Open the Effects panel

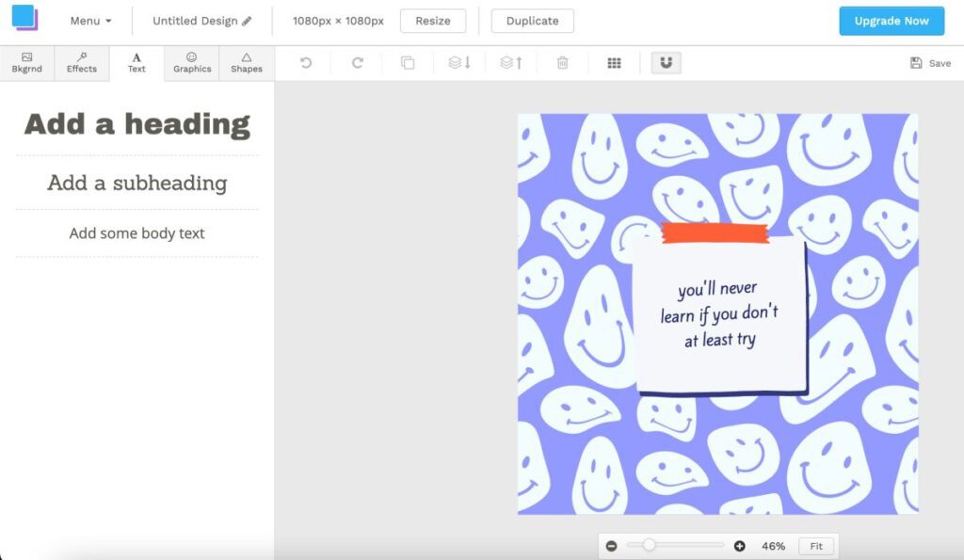tap(82, 63)
